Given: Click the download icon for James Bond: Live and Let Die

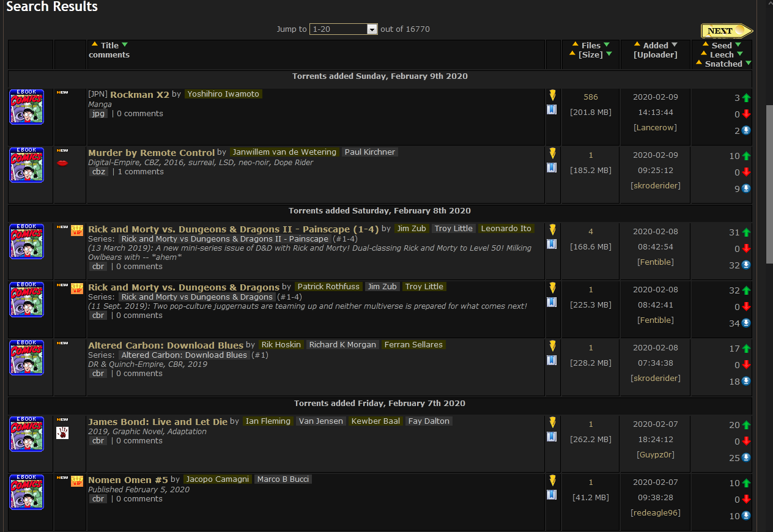Looking at the screenshot, I should (552, 422).
